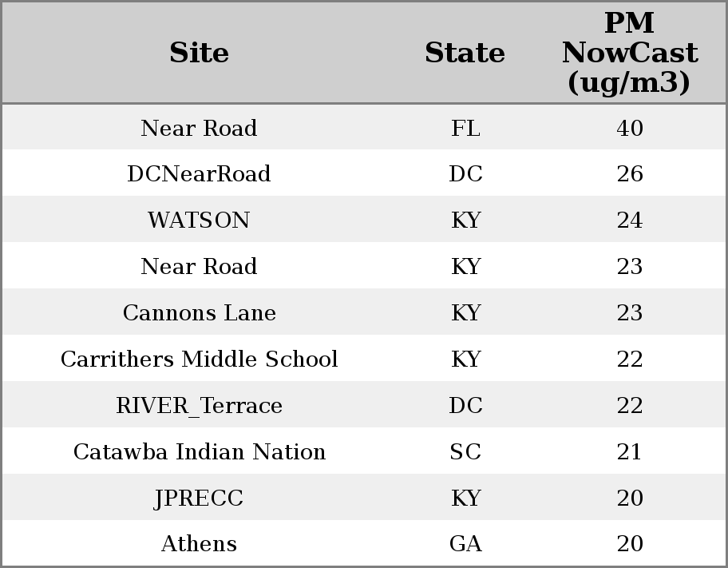Click the SC state cell
This screenshot has height=568, width=728.
point(465,451)
